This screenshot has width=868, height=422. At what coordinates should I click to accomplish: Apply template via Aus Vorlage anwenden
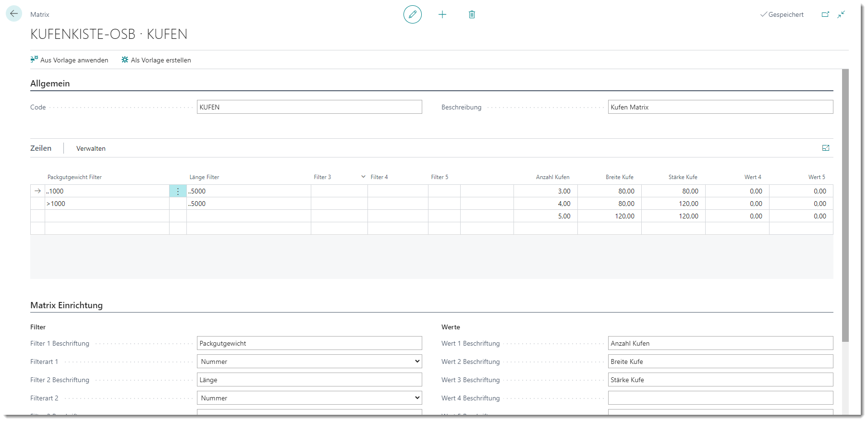(x=69, y=60)
